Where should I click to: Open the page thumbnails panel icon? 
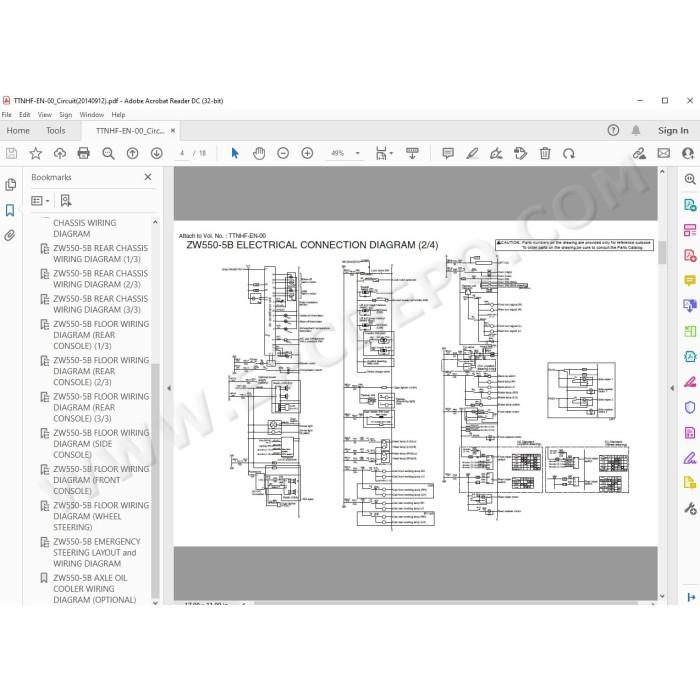(10, 184)
